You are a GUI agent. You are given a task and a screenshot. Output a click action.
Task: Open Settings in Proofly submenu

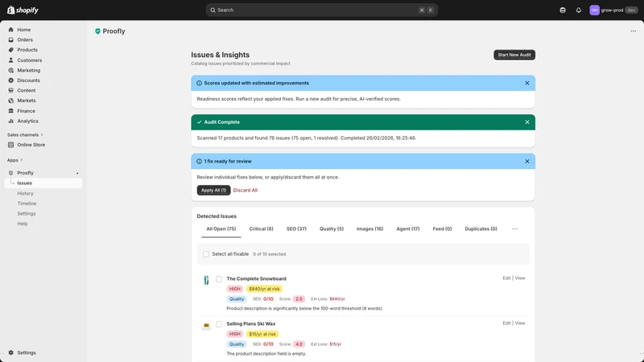pyautogui.click(x=27, y=213)
